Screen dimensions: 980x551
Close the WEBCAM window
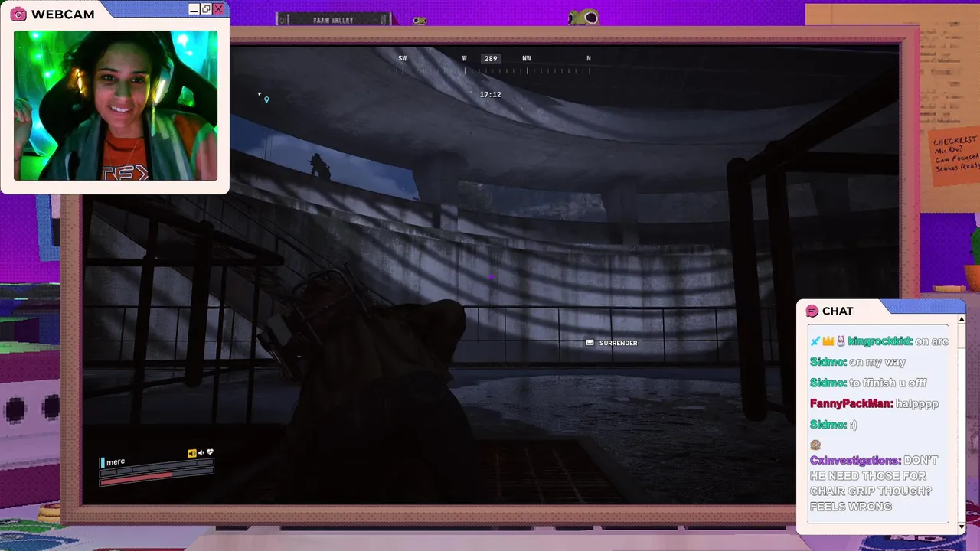click(218, 9)
